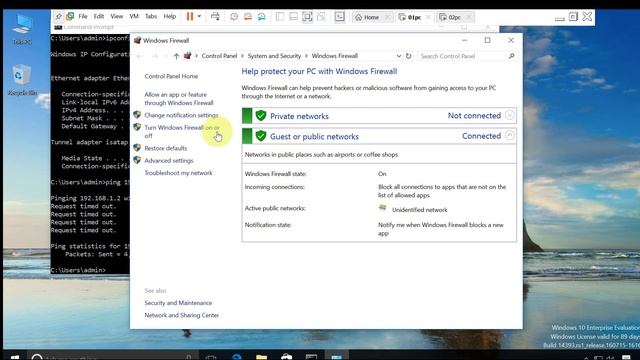Toggle the thumbnail bar icon
This screenshot has height=360, width=640.
[293, 17]
